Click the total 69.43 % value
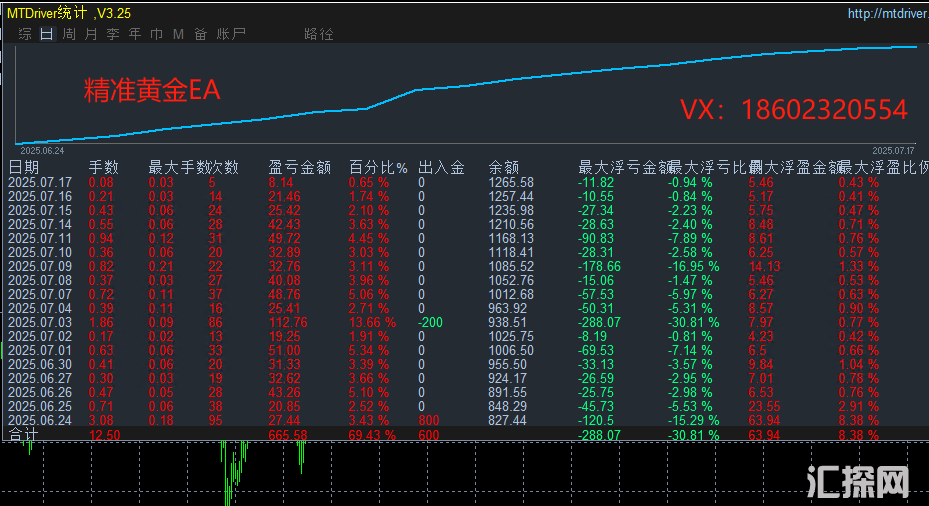Image resolution: width=929 pixels, height=506 pixels. pos(372,435)
